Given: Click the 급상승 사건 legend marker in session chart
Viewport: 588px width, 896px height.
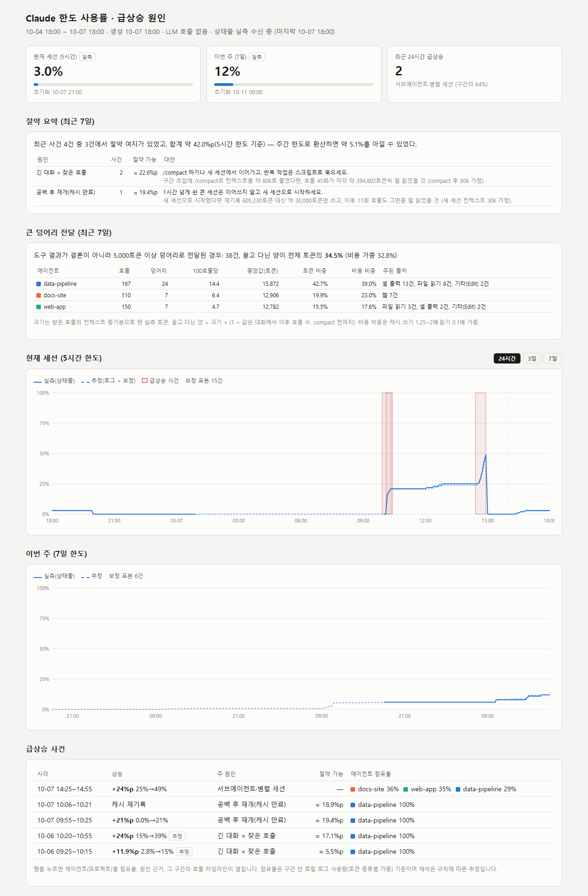Looking at the screenshot, I should [145, 380].
